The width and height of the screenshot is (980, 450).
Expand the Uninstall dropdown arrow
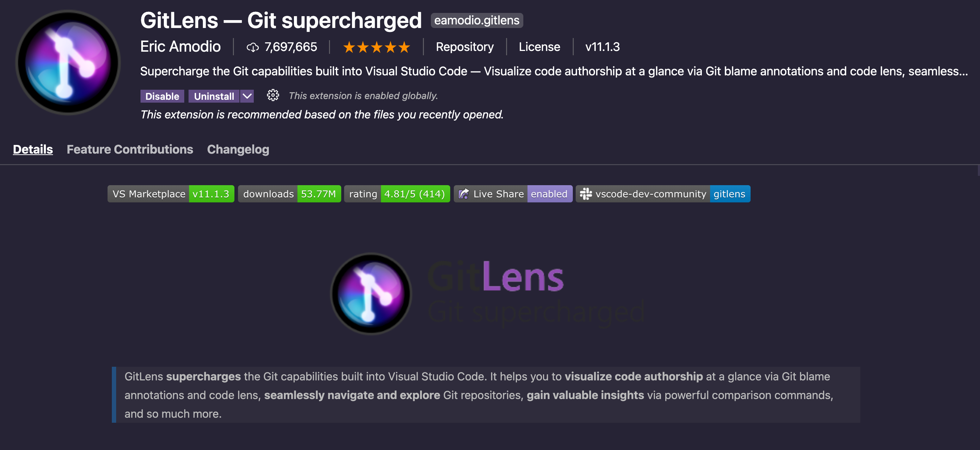coord(247,96)
